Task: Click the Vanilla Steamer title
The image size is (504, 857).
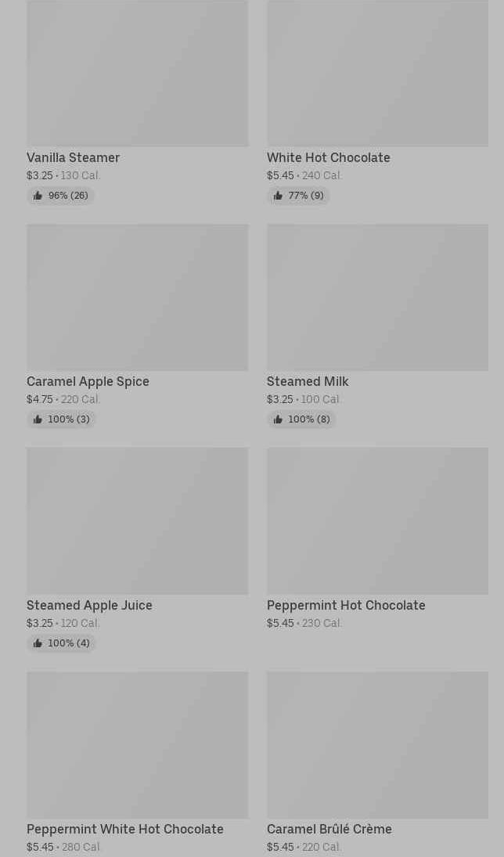Action: (x=74, y=157)
